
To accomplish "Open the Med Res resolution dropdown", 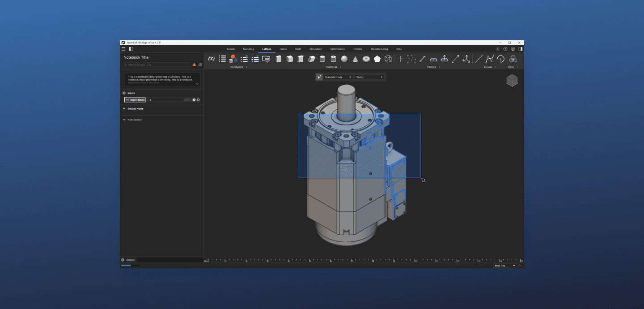I will pos(504,266).
